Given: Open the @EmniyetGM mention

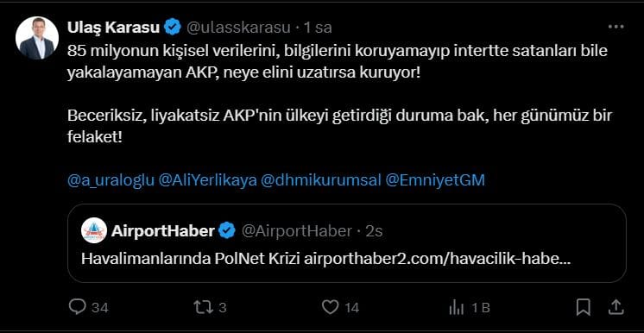Looking at the screenshot, I should tap(435, 180).
